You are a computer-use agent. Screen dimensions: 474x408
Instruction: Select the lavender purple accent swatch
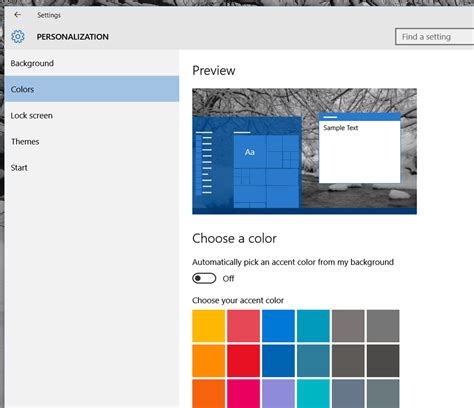point(278,394)
